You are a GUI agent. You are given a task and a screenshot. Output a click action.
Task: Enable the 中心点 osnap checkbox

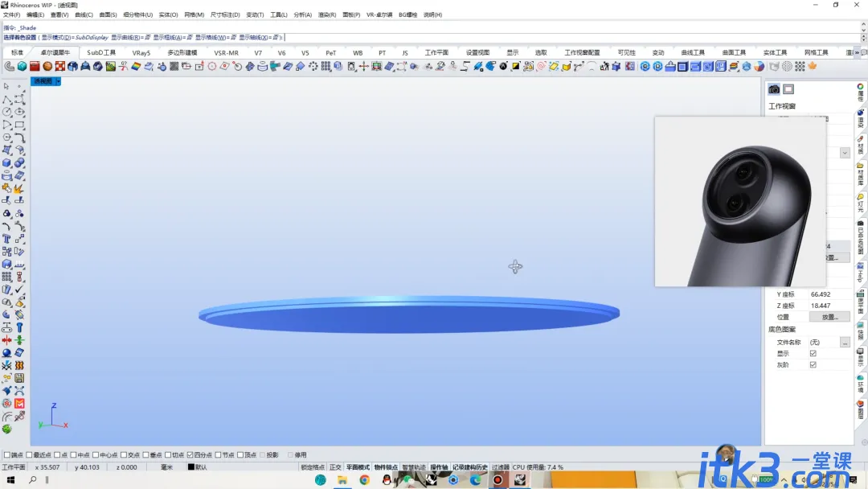coord(95,455)
